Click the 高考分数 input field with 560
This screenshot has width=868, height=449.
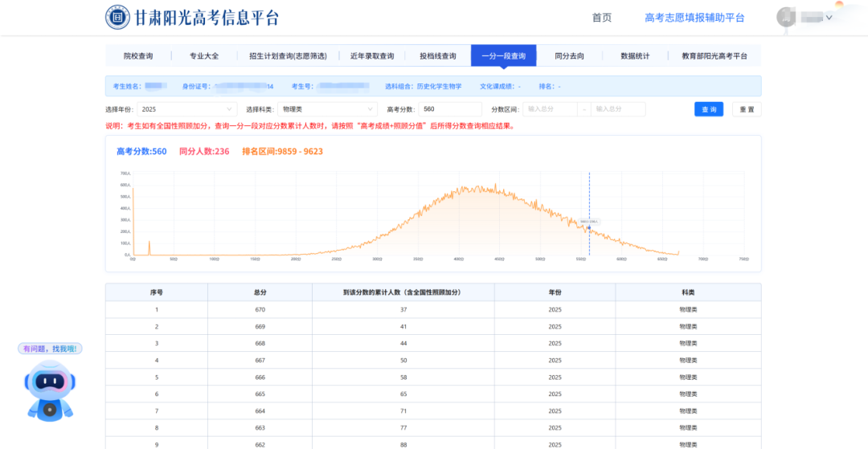click(450, 109)
